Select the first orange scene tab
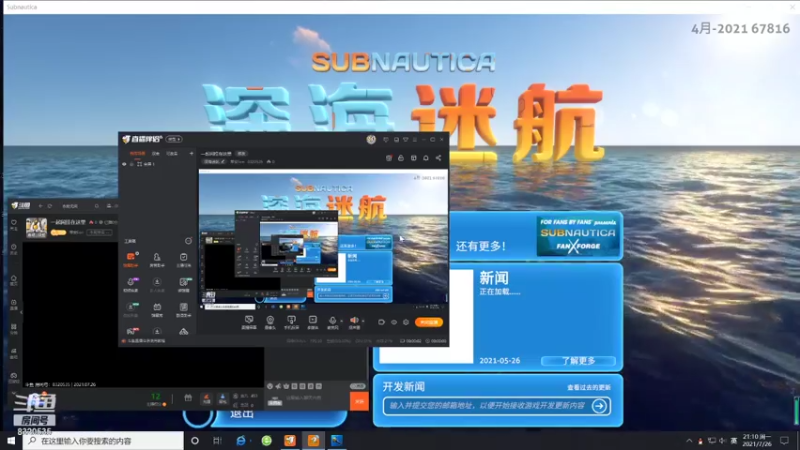Screen dimensions: 800x450 pyautogui.click(x=137, y=153)
